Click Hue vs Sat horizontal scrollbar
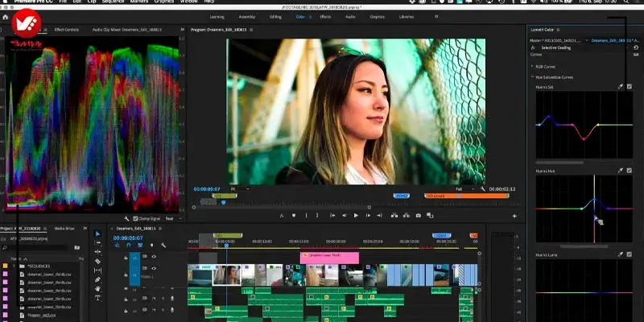Screen dimensions: 644x322 click(559, 163)
